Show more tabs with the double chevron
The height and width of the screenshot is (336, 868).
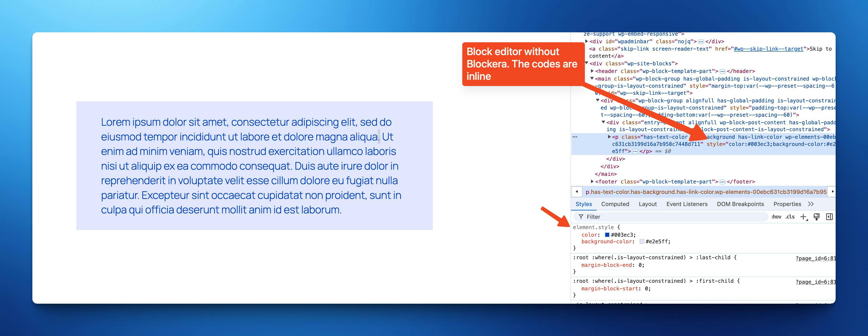coord(811,204)
